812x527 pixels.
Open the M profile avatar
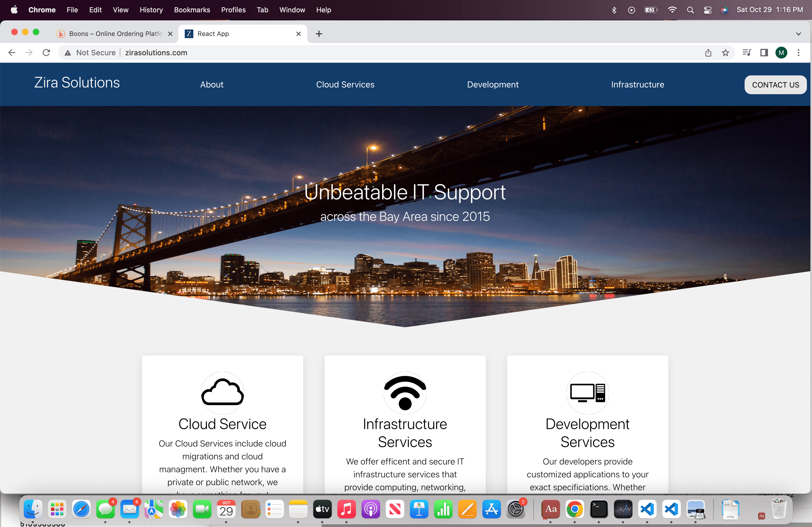[781, 53]
